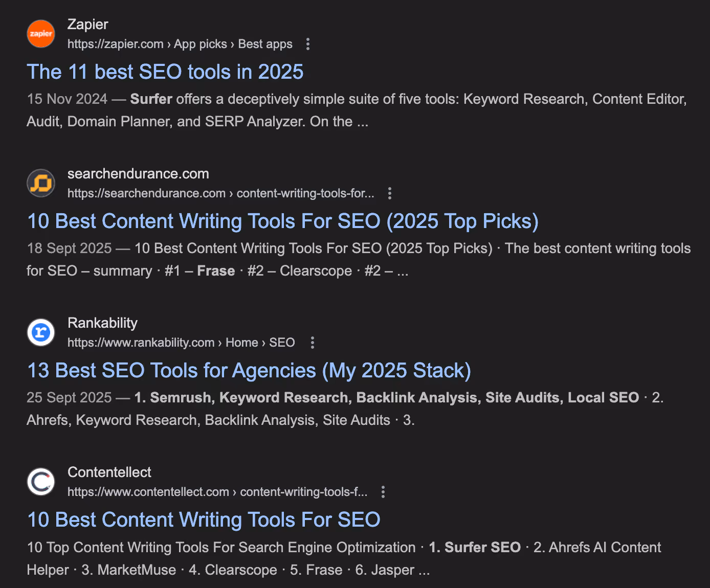Viewport: 710px width, 588px height.
Task: Open Contentellect's "10 Best Content Writing Tools For SEO"
Action: [x=204, y=520]
